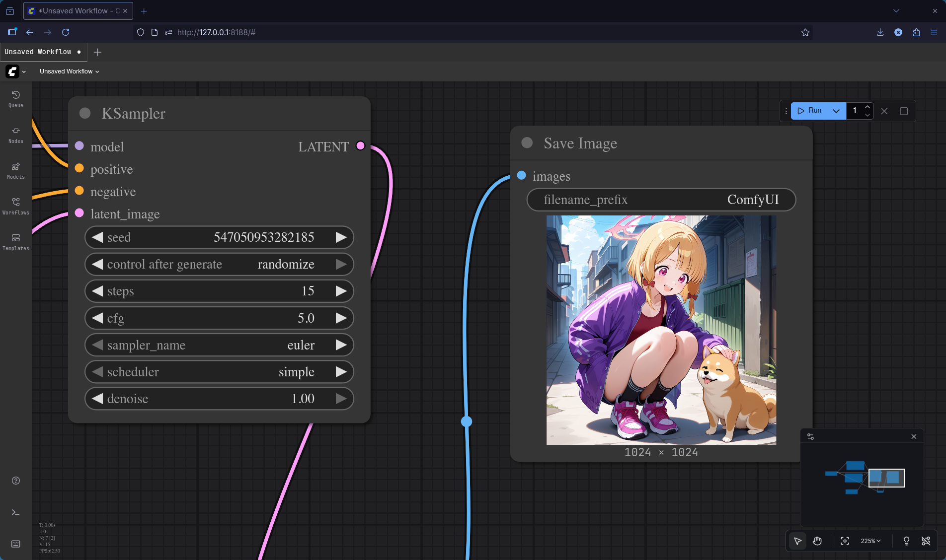Select the hand pan tool
The height and width of the screenshot is (560, 946).
817,541
